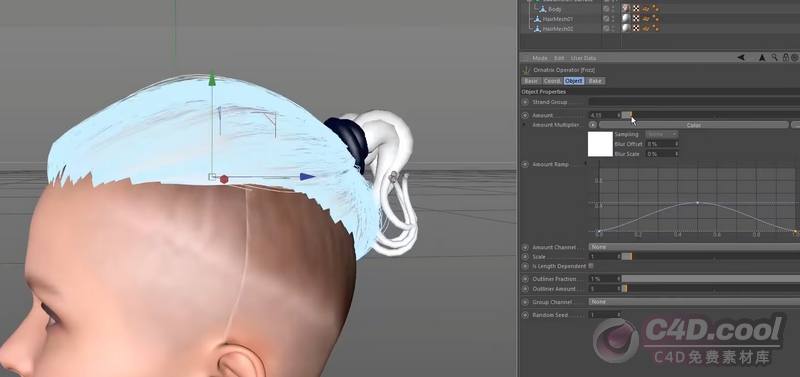This screenshot has height=377, width=800.
Task: Click the middle point on Amount Ramp curve
Action: 698,203
